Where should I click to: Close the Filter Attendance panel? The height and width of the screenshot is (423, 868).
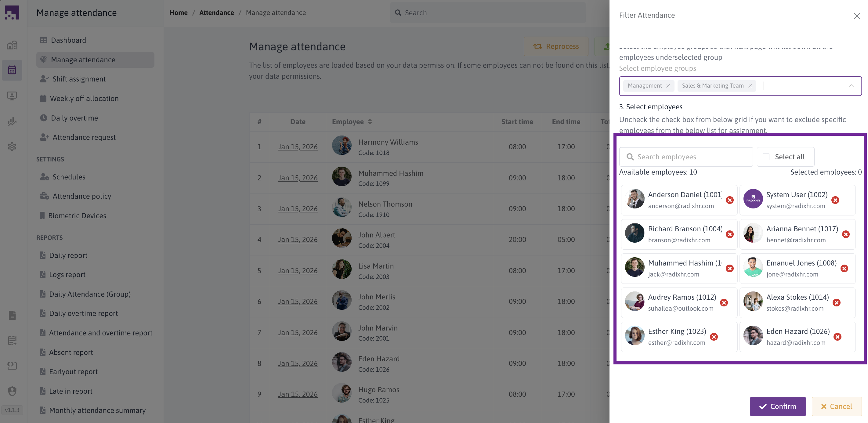click(x=857, y=16)
